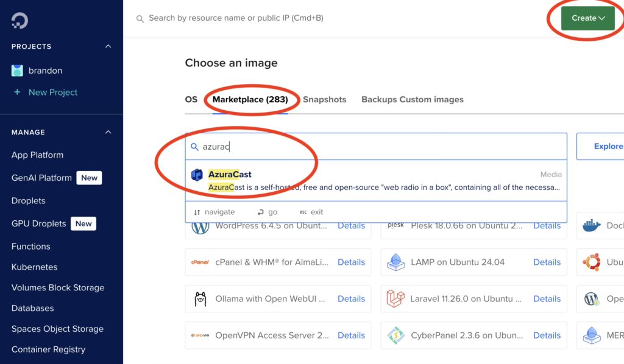Image resolution: width=624 pixels, height=364 pixels.
Task: Open Functions in sidebar
Action: (x=30, y=247)
